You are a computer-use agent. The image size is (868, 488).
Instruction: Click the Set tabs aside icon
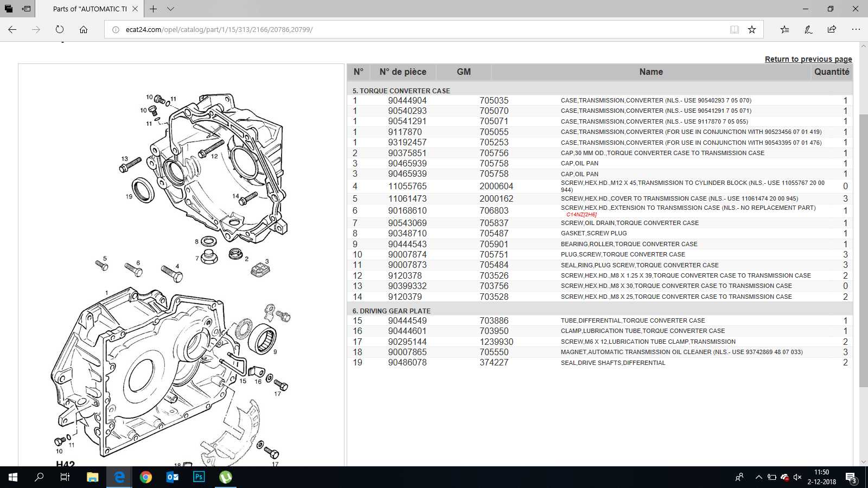click(26, 9)
